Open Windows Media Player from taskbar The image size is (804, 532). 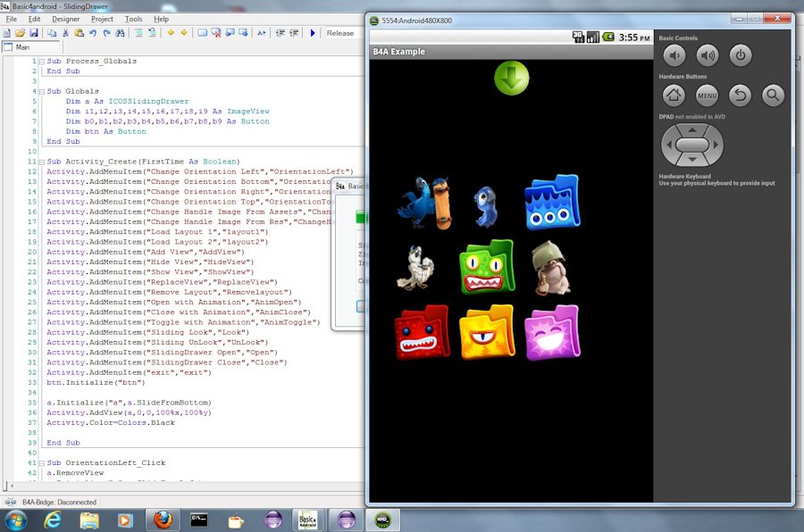coord(124,520)
